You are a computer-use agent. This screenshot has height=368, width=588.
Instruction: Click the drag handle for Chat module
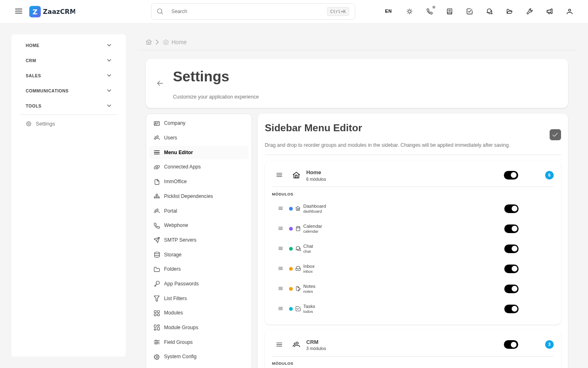click(281, 249)
